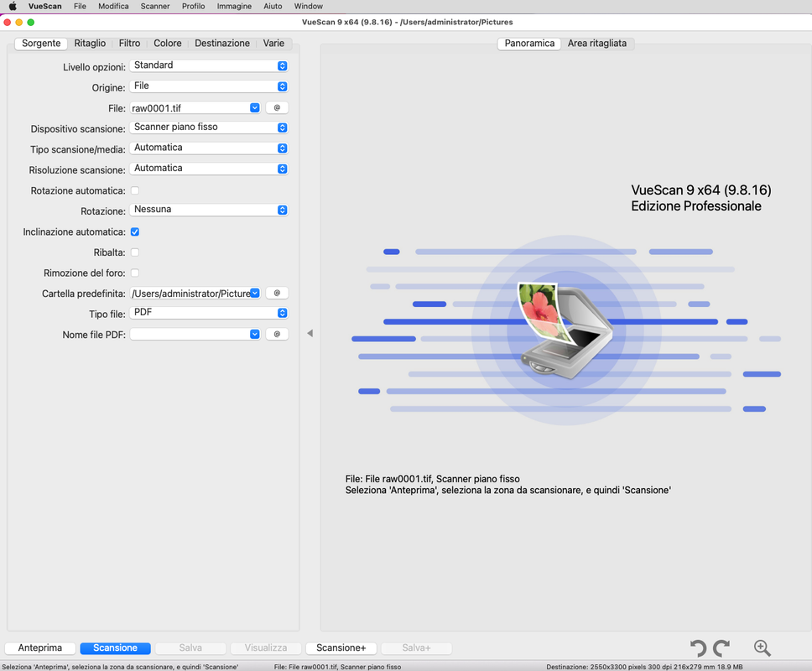The image size is (812, 671).
Task: Click 'Edizione Professionale' text
Action: (x=696, y=206)
